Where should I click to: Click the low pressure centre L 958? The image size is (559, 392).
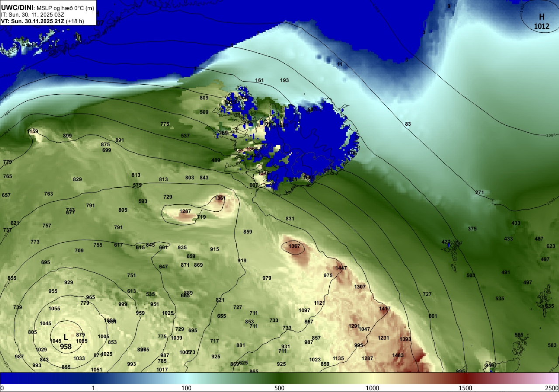(66, 342)
